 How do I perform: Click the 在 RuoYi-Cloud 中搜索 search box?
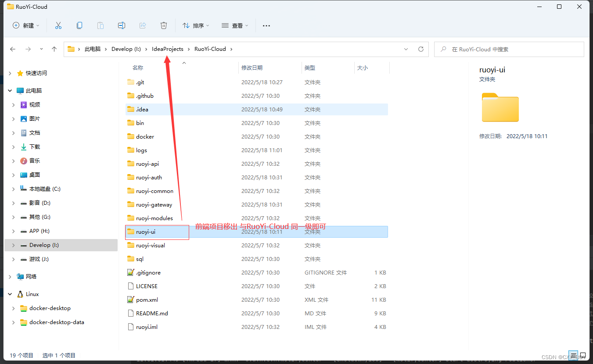click(x=509, y=49)
